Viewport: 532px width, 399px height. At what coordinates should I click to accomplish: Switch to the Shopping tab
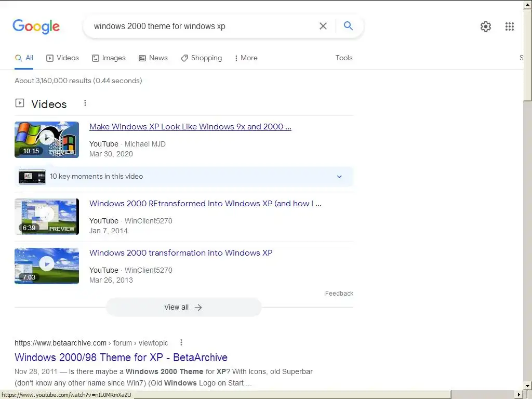click(x=201, y=58)
